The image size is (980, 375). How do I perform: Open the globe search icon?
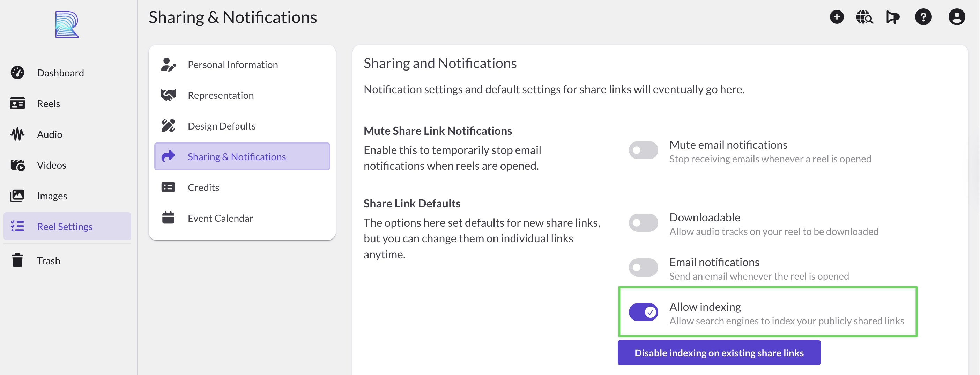864,17
